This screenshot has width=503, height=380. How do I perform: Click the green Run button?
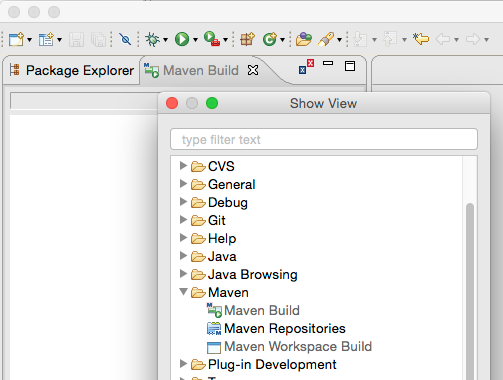tap(182, 39)
